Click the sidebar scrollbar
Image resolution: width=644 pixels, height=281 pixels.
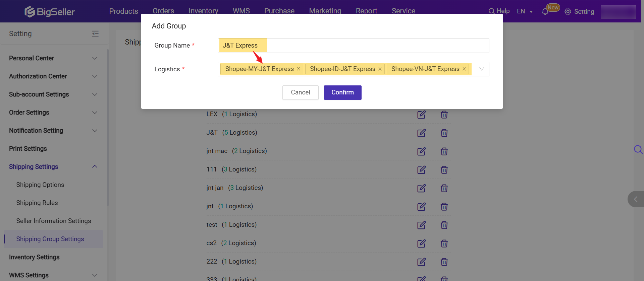(108, 127)
